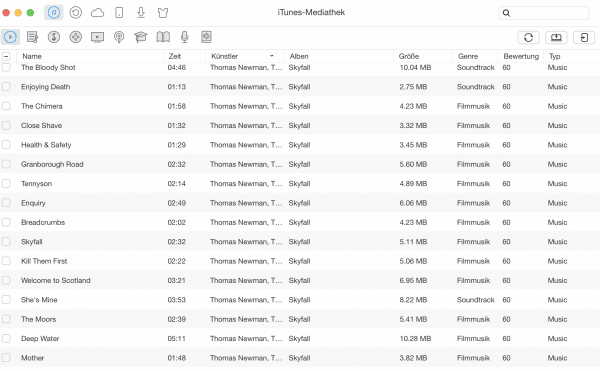
Task: Select the song name "Skyfall"
Action: coord(32,242)
